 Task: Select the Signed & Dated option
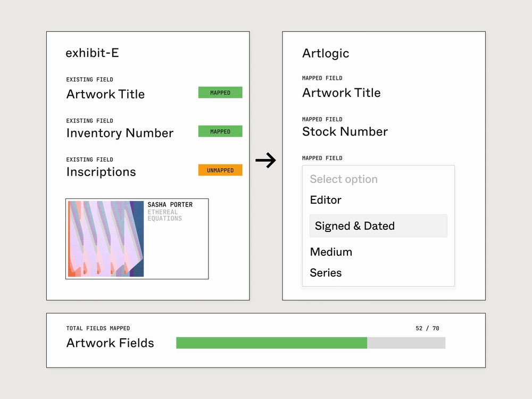(x=378, y=226)
